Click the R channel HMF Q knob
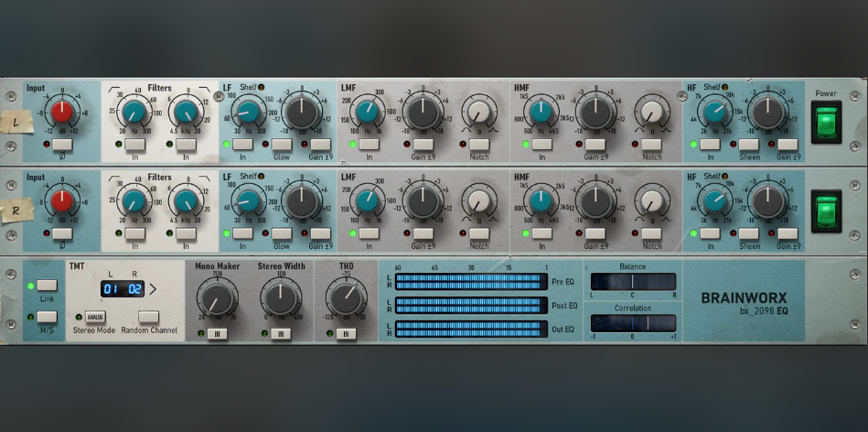The width and height of the screenshot is (868, 432). click(x=651, y=201)
